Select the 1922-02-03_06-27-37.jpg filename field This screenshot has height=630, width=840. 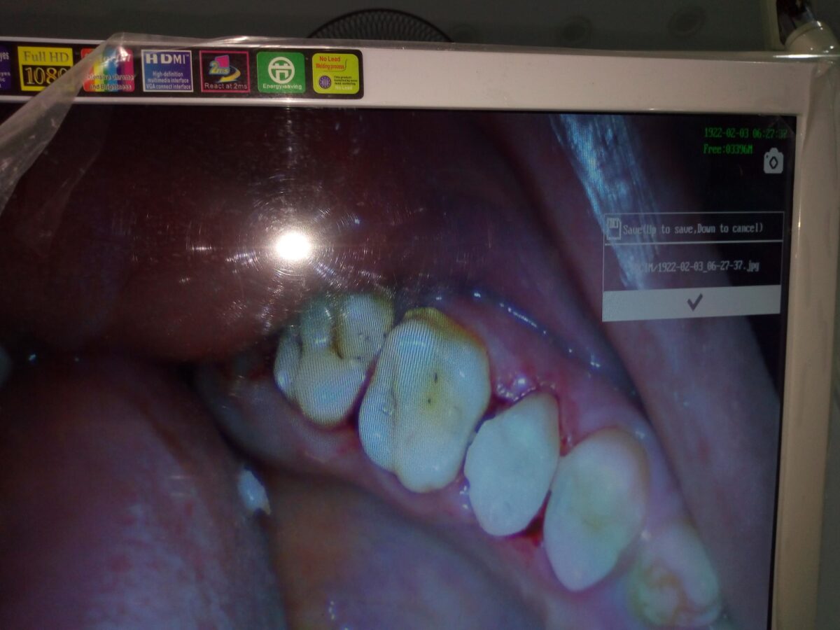pyautogui.click(x=692, y=266)
